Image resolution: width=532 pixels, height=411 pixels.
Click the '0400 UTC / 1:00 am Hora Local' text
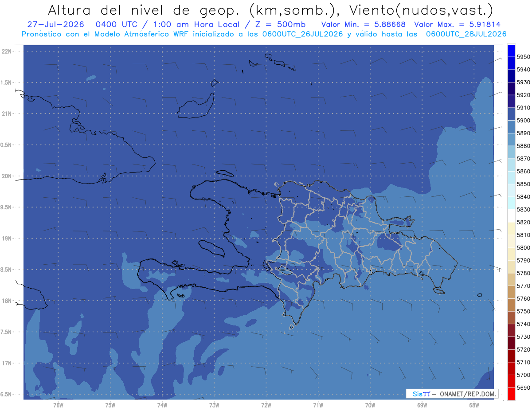click(168, 24)
